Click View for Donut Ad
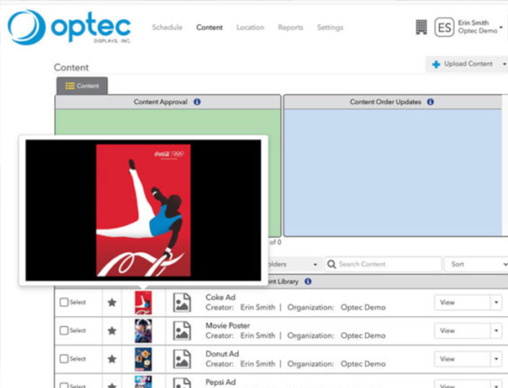 click(x=462, y=359)
